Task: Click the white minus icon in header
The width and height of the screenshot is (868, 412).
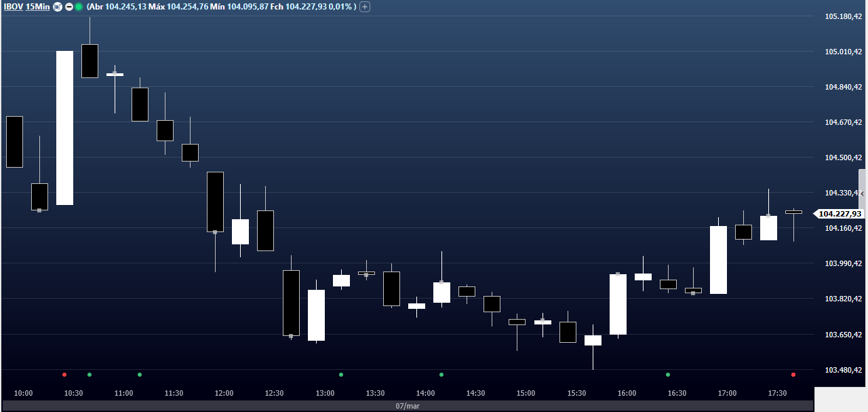Action: tap(68, 7)
